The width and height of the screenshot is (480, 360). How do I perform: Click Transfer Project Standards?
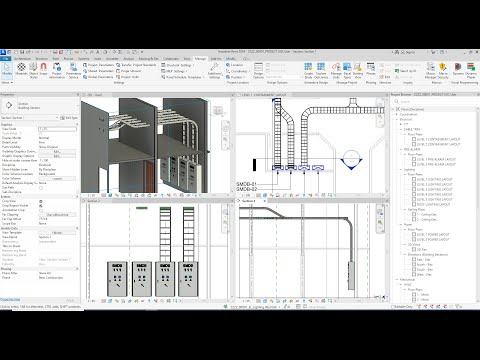[x=136, y=65]
